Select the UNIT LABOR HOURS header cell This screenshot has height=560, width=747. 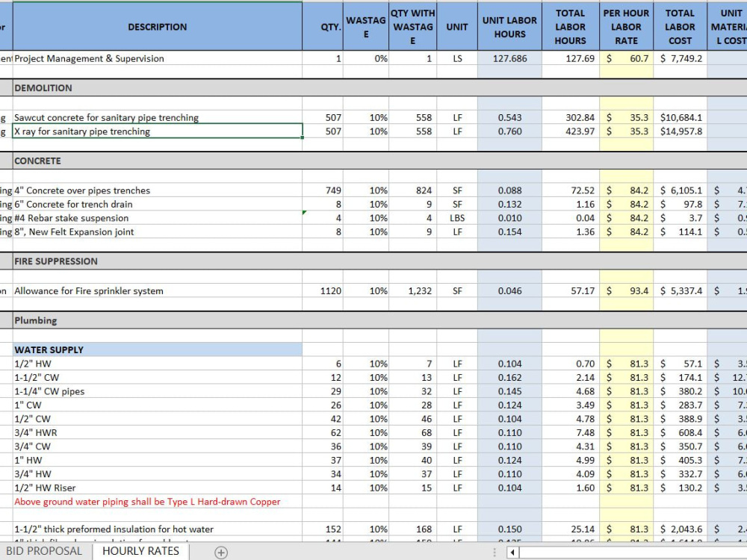tap(509, 27)
